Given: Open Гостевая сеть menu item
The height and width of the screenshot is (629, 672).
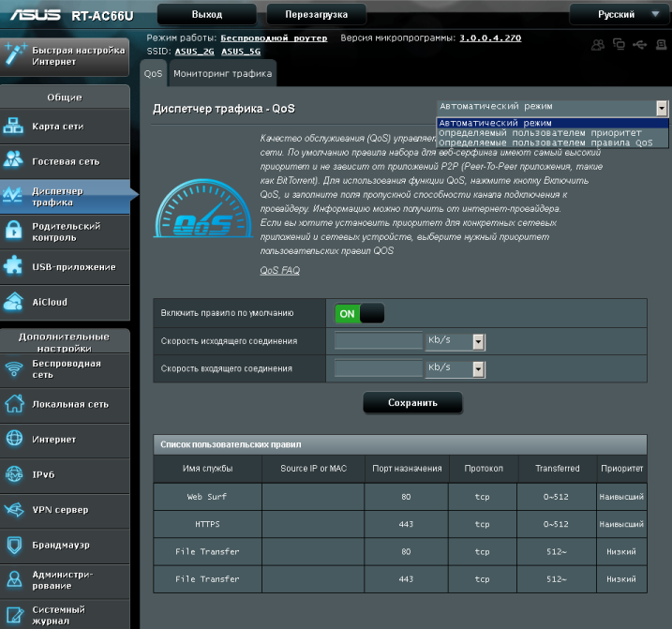Looking at the screenshot, I should coord(65,161).
